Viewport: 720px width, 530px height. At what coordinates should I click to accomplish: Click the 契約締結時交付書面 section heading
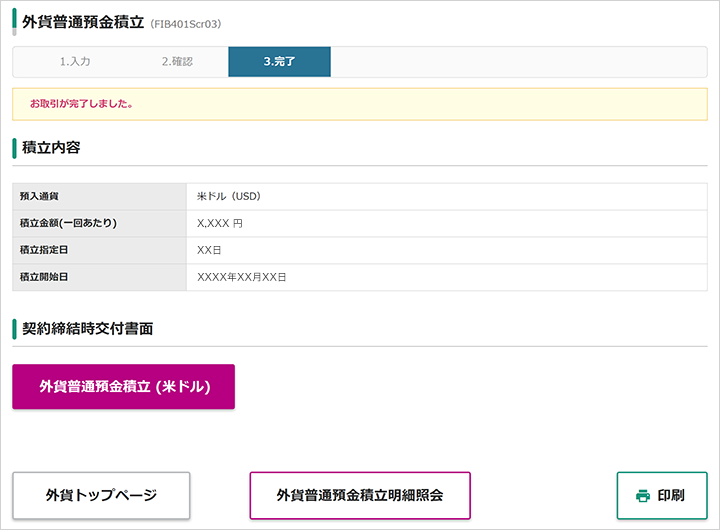point(88,329)
